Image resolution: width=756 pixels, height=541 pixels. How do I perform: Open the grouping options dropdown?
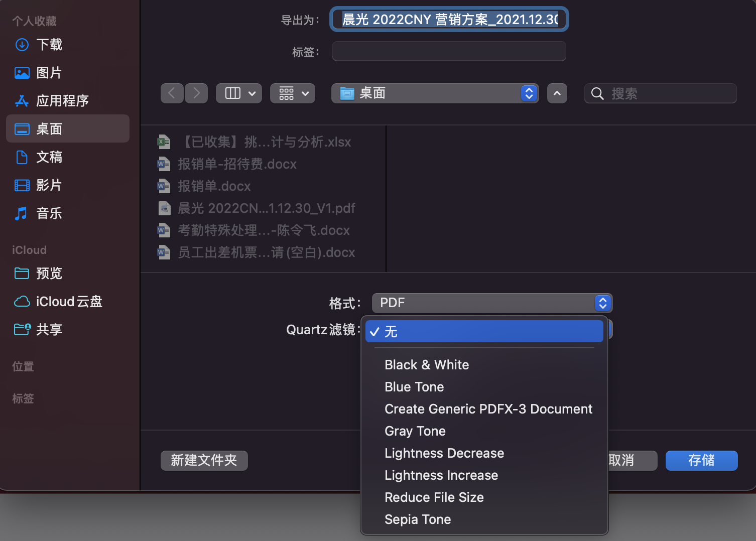point(293,93)
